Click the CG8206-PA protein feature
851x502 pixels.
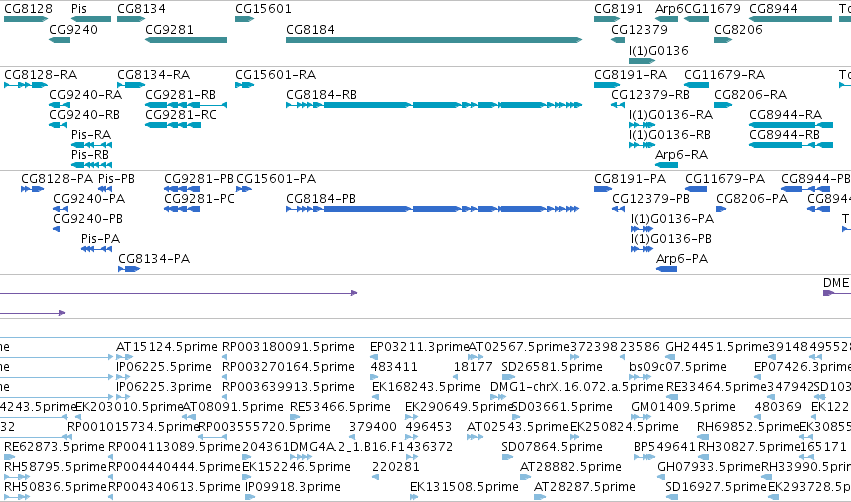click(x=721, y=209)
